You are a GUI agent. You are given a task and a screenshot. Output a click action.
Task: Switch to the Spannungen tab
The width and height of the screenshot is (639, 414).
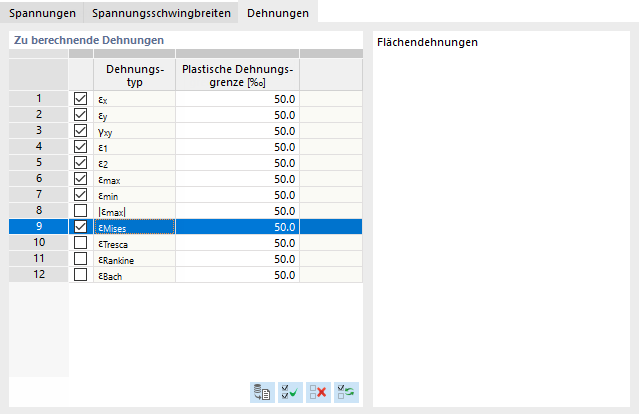click(x=42, y=13)
